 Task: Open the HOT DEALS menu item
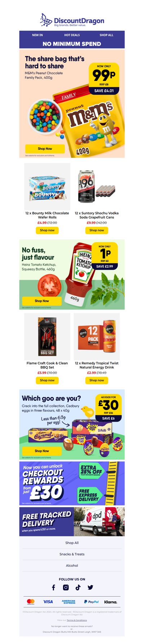[72, 35]
